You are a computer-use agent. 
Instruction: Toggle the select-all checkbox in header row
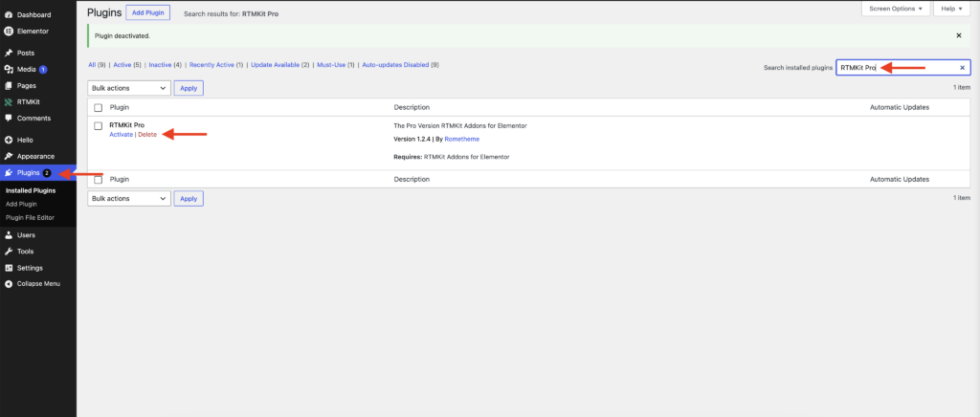point(99,107)
